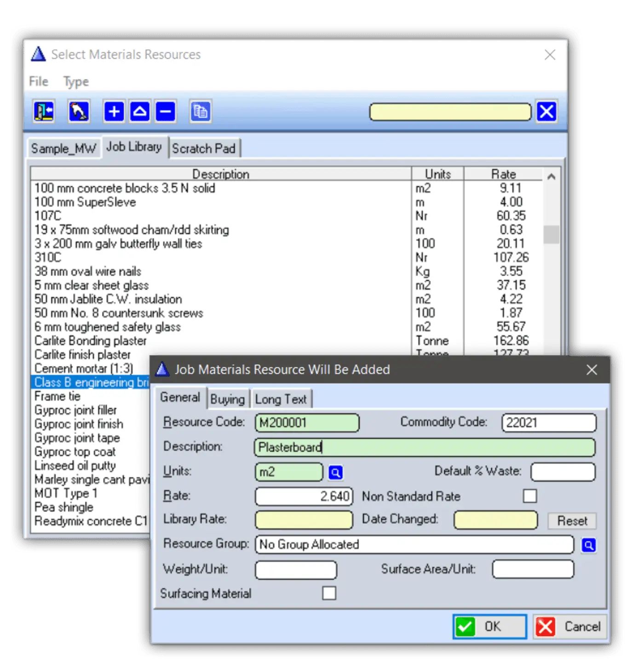
Task: Click the Library Rate field
Action: coord(304,520)
